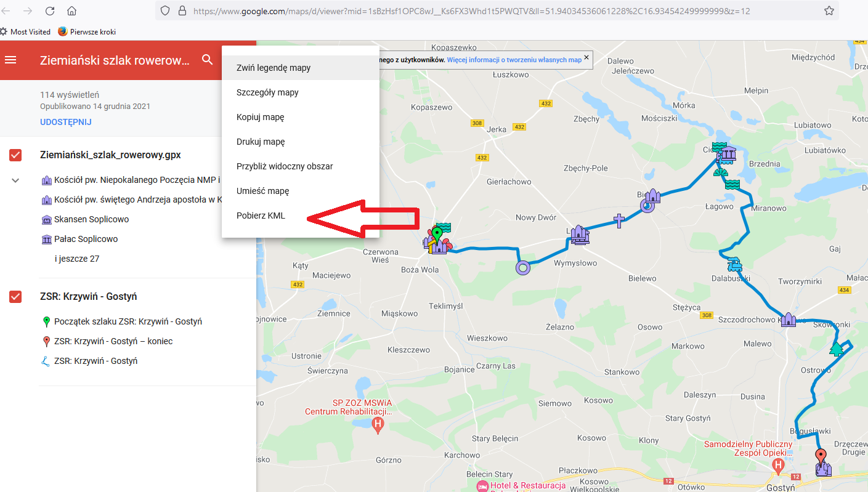Go to browser home page icon

[72, 11]
